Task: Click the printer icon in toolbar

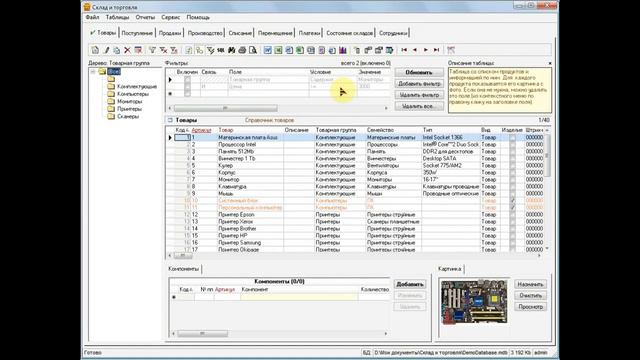Action: (242, 50)
